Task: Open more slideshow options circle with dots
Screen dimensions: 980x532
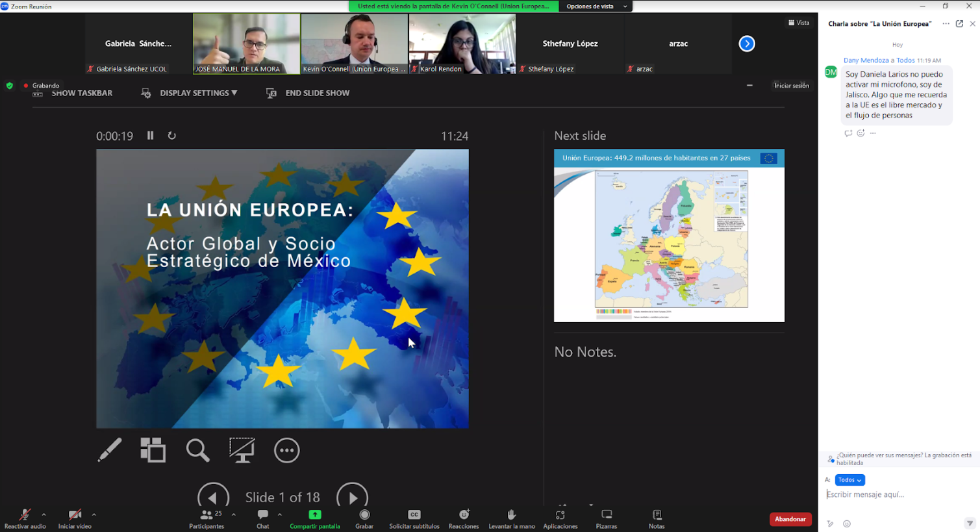Action: click(x=286, y=450)
